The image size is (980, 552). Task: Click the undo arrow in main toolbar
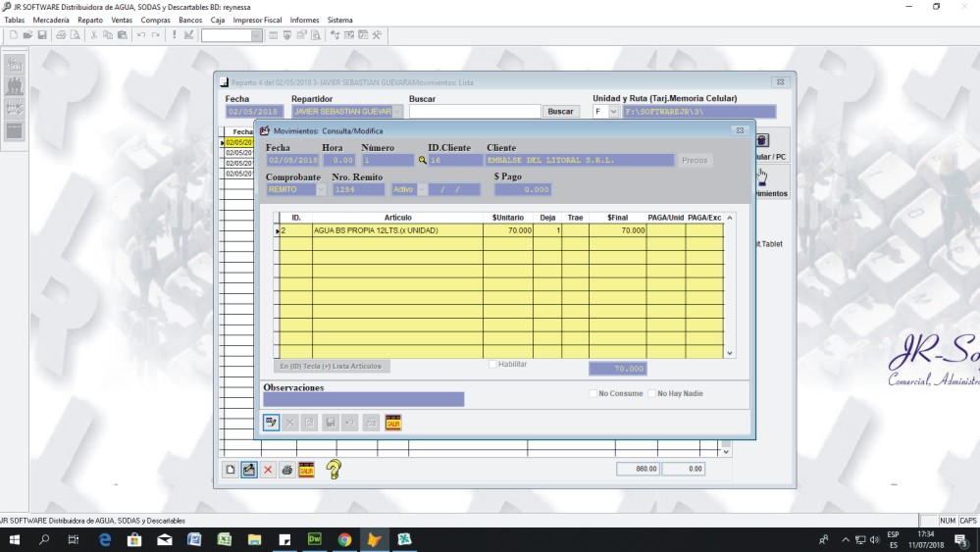(x=141, y=35)
